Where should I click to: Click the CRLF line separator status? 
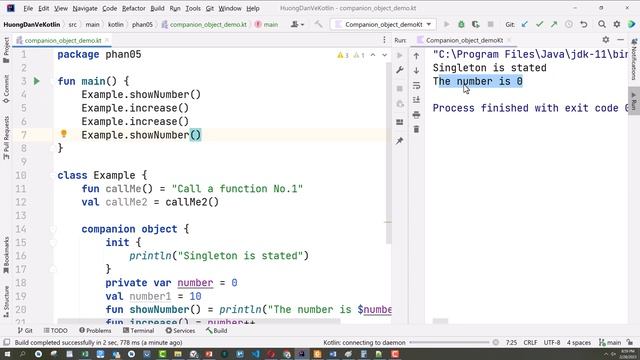530,343
